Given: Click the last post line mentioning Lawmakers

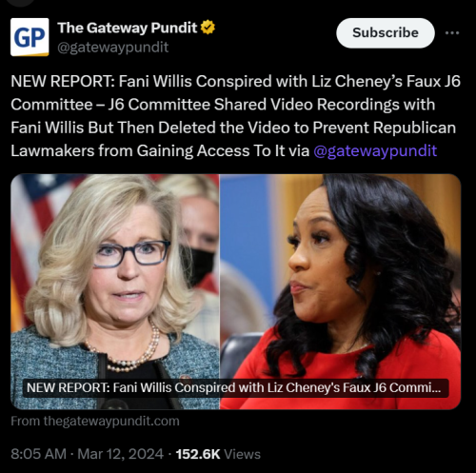Looking at the screenshot, I should click(224, 150).
